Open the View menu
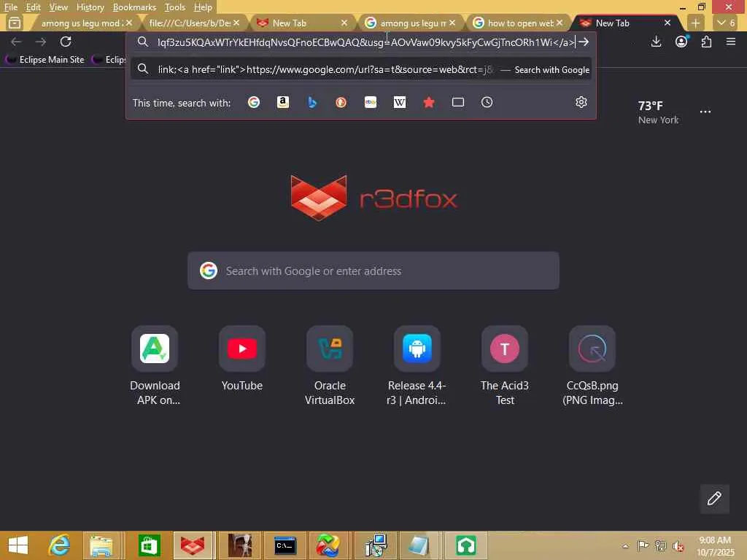Viewport: 747px width, 560px height. coord(58,7)
